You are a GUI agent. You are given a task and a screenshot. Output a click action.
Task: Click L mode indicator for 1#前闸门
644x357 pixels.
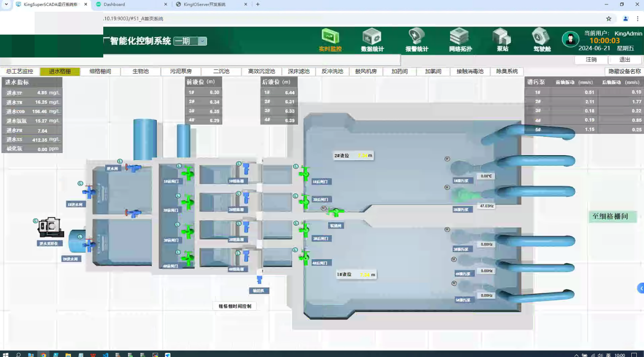tap(179, 166)
